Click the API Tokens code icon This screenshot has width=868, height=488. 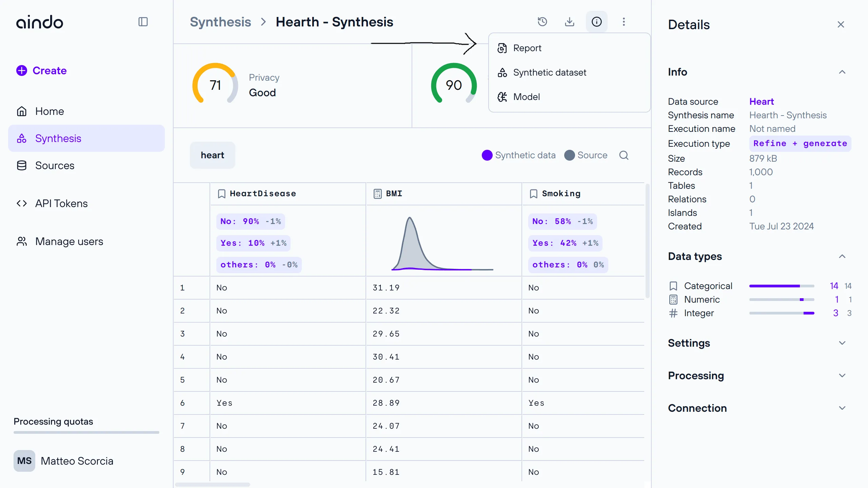click(x=22, y=203)
